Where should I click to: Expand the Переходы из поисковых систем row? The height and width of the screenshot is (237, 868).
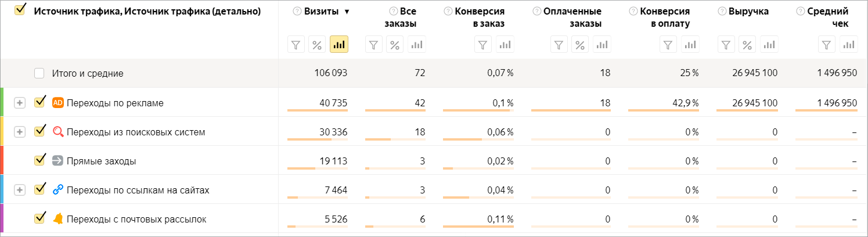click(x=20, y=132)
